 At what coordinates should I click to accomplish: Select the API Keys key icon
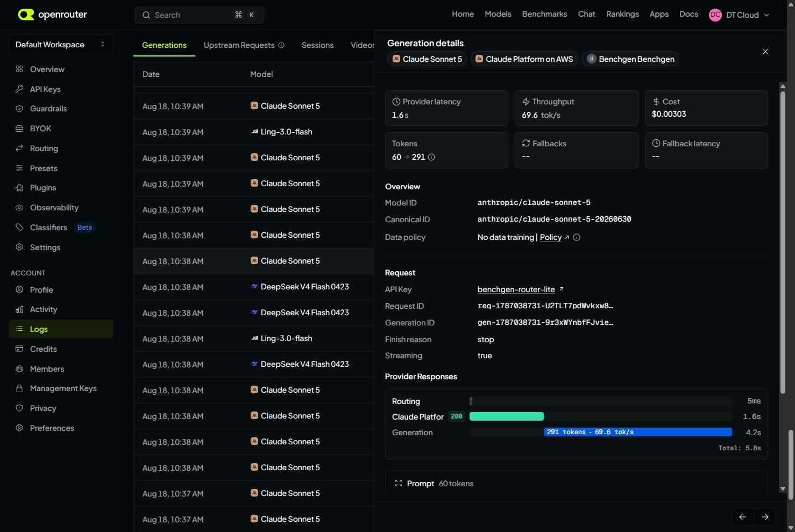coord(19,89)
